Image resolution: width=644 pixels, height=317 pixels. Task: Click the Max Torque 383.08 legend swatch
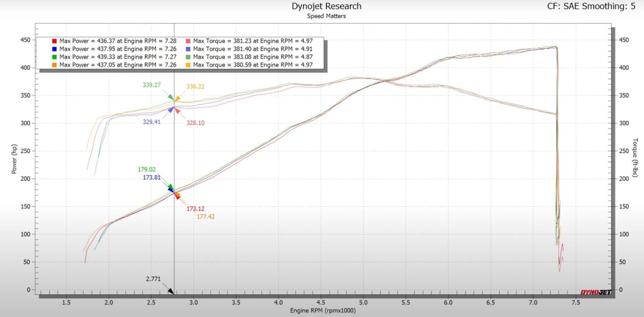point(188,57)
